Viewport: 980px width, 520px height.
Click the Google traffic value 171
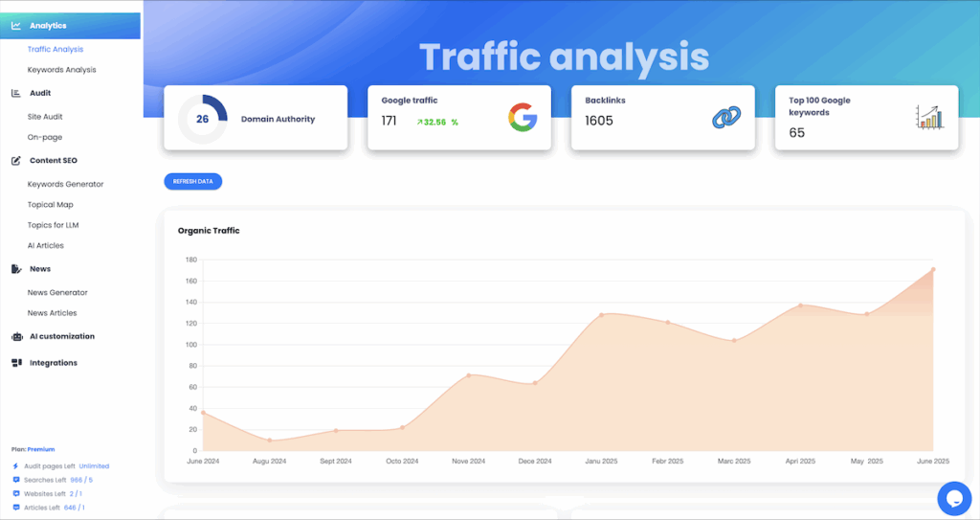click(389, 122)
